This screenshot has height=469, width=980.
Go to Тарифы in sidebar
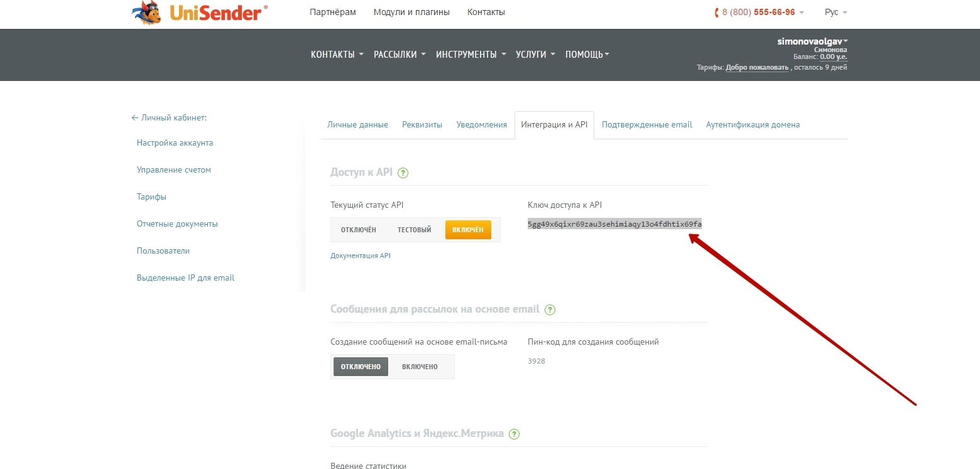pyautogui.click(x=151, y=197)
